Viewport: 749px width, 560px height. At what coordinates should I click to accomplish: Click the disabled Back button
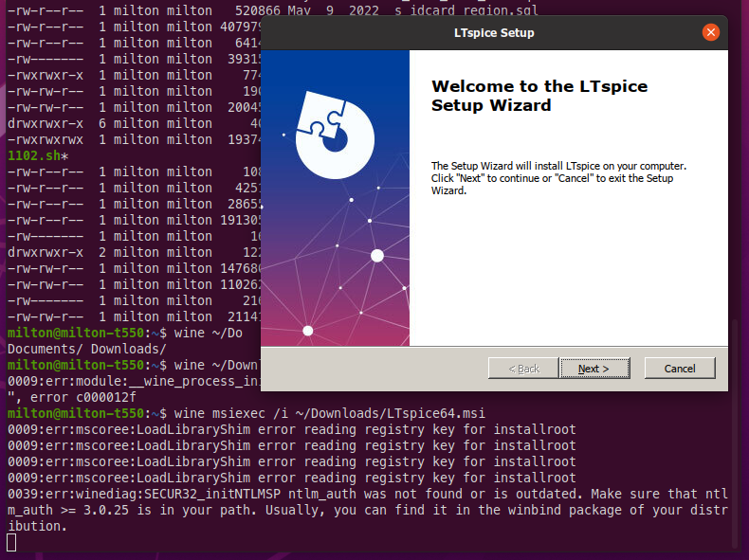pyautogui.click(x=523, y=369)
